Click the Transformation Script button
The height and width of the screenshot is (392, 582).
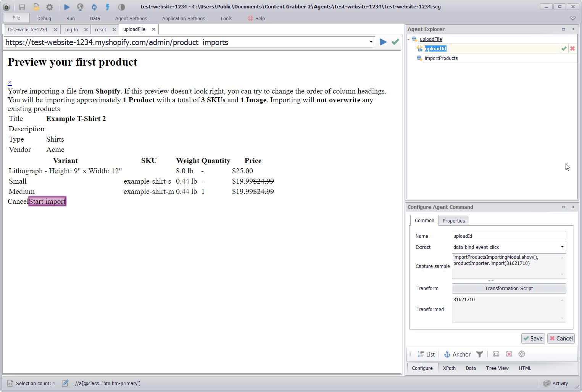(509, 288)
